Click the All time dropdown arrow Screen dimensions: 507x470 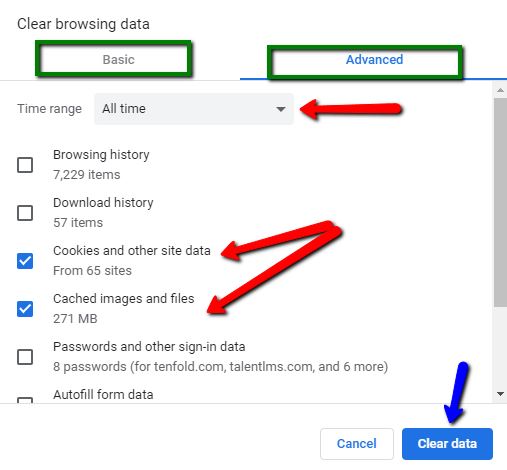281,109
